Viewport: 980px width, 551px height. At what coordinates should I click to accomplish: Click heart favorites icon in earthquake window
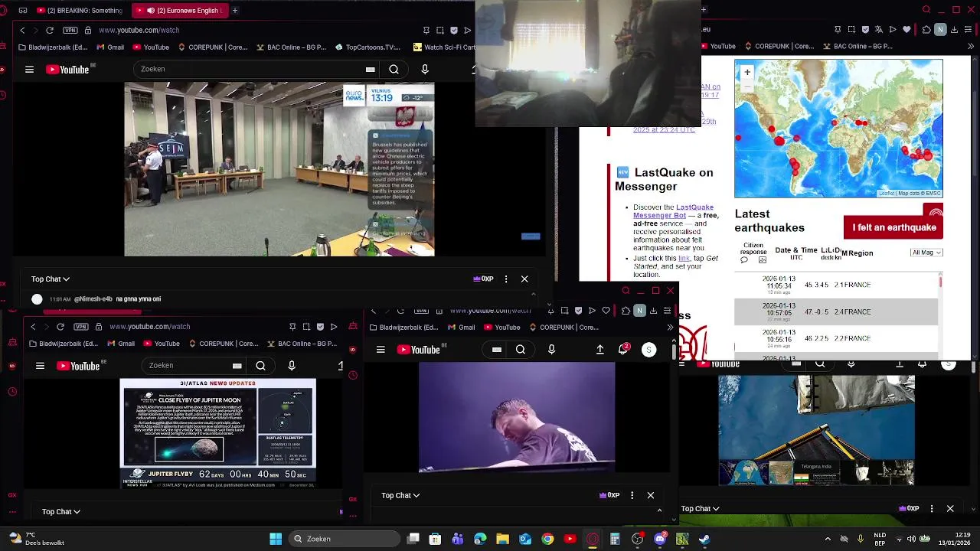pyautogui.click(x=907, y=30)
